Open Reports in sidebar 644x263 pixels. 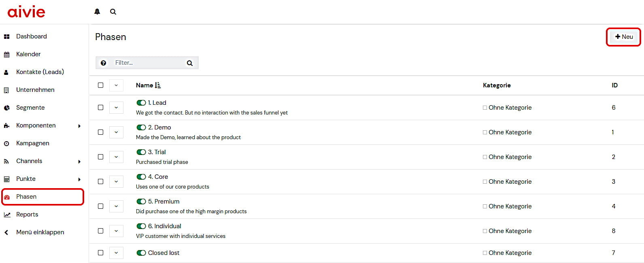(x=27, y=214)
